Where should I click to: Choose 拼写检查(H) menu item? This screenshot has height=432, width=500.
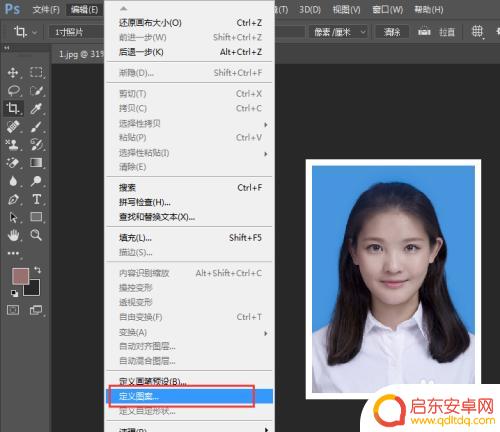tap(189, 202)
